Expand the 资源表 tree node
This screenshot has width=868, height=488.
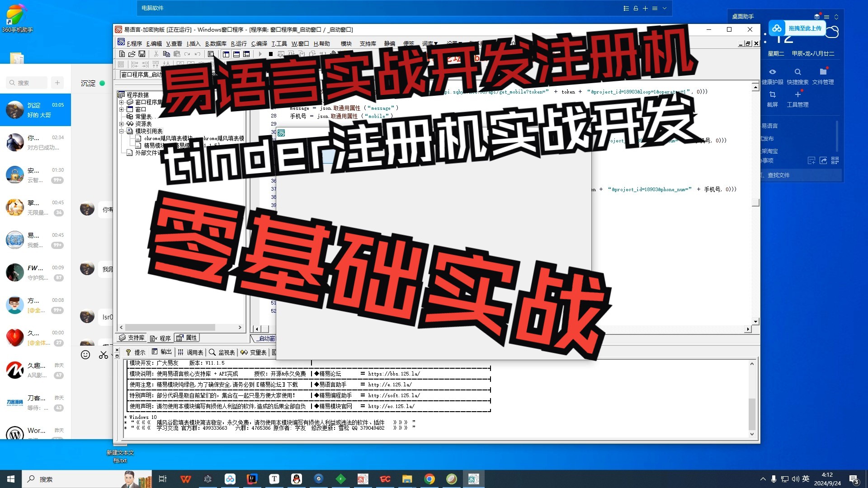(121, 124)
